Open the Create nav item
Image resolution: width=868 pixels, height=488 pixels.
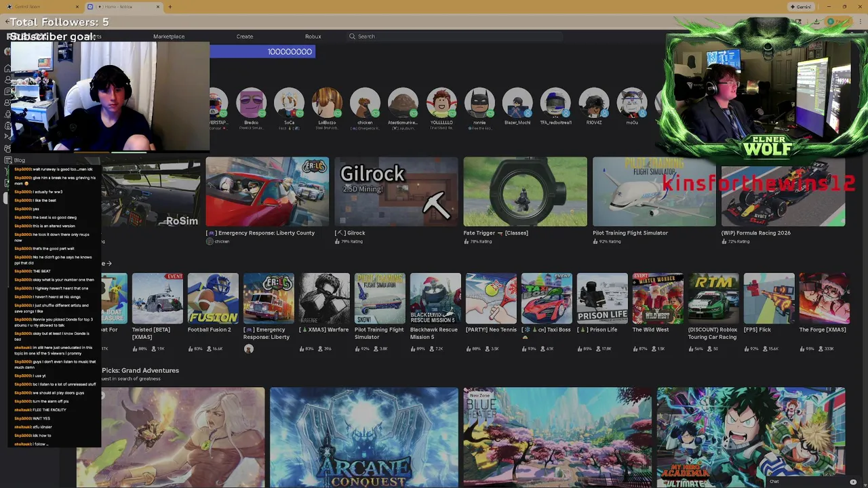245,37
